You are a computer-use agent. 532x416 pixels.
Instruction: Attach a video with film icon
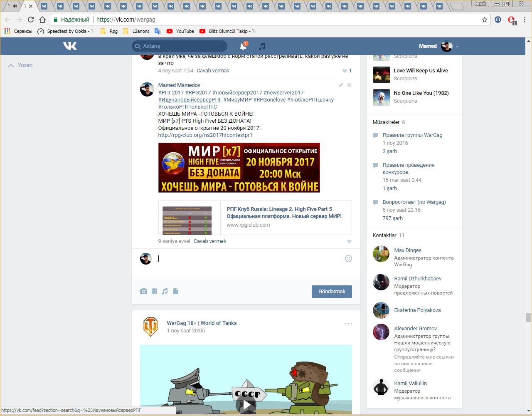pos(154,291)
